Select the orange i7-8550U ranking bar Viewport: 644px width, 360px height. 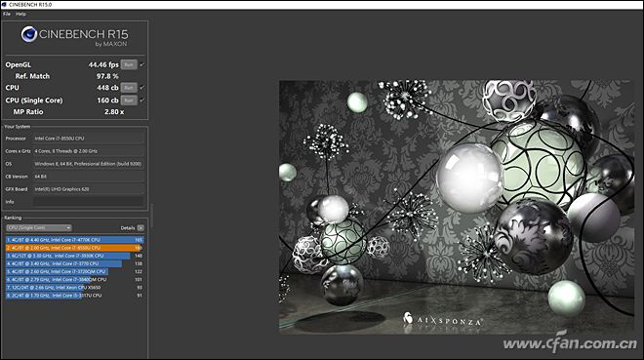pyautogui.click(x=74, y=248)
